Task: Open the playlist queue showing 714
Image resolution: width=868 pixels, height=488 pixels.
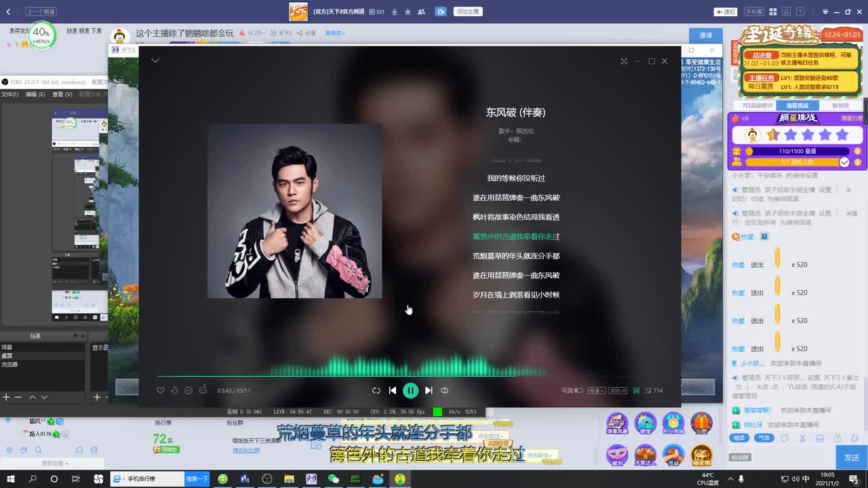Action: pos(654,390)
